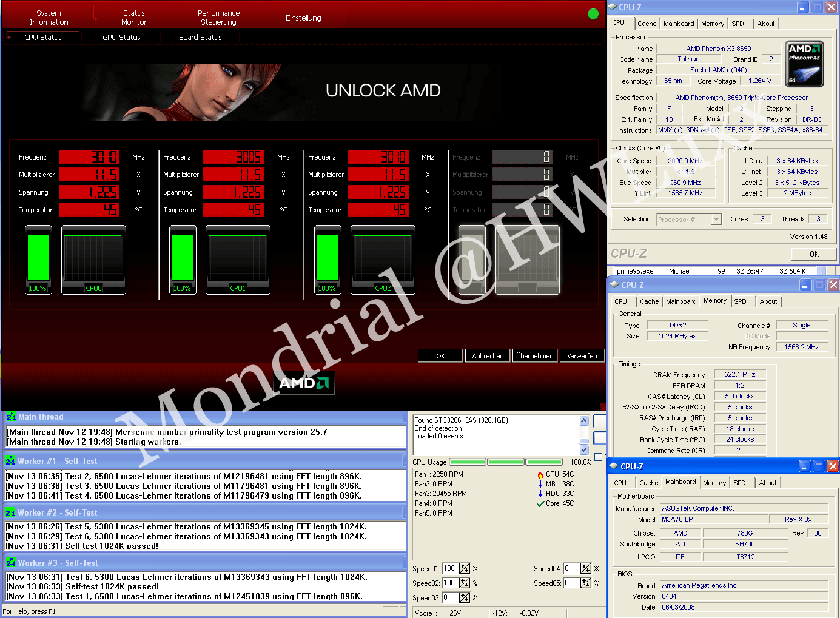Image resolution: width=840 pixels, height=618 pixels.
Task: Click the Speed01 value field showing 100
Action: tap(449, 568)
